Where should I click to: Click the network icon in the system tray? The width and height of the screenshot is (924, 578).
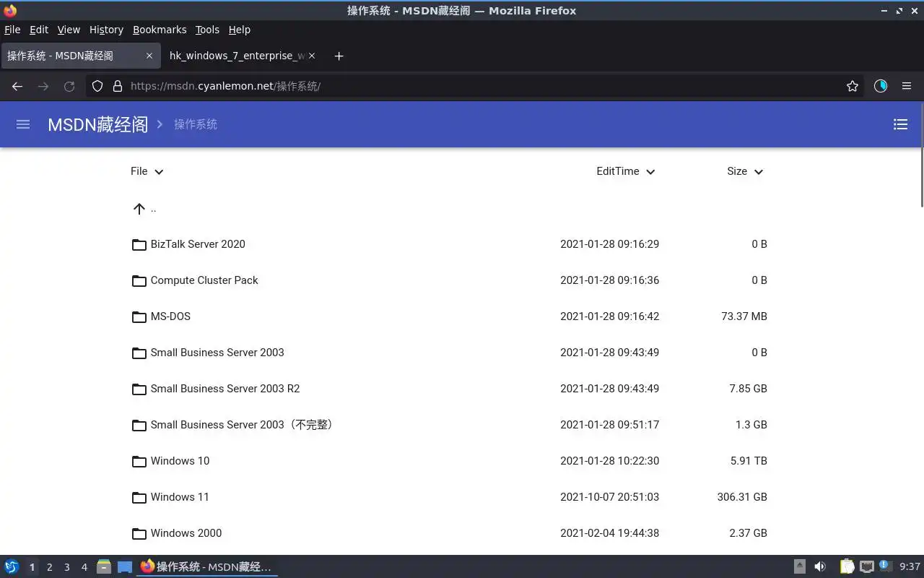pyautogui.click(x=867, y=567)
